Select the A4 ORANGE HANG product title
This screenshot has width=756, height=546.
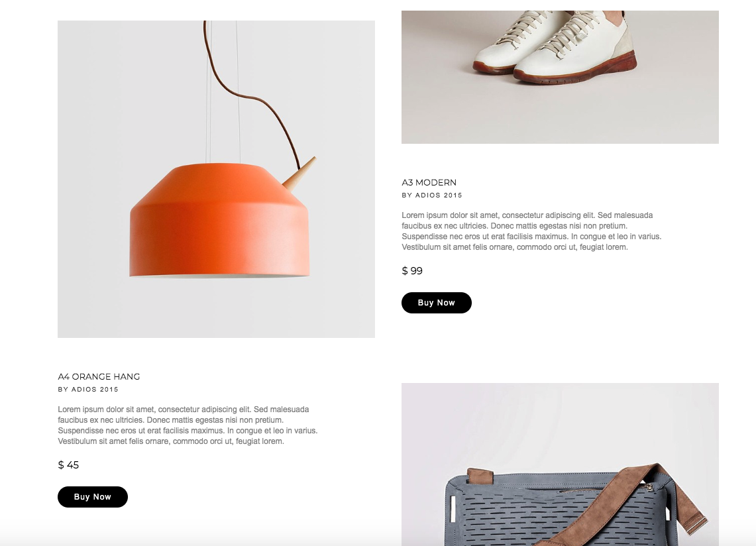(99, 377)
